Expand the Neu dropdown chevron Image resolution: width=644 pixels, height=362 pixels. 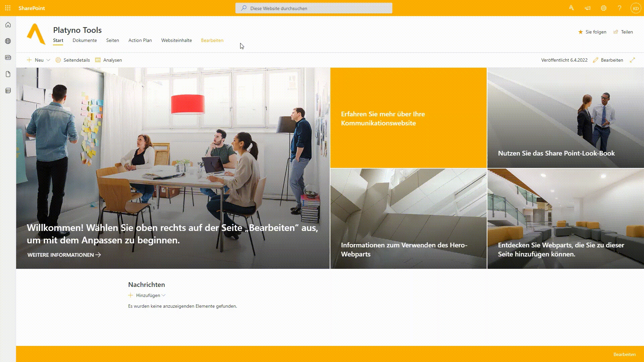48,60
